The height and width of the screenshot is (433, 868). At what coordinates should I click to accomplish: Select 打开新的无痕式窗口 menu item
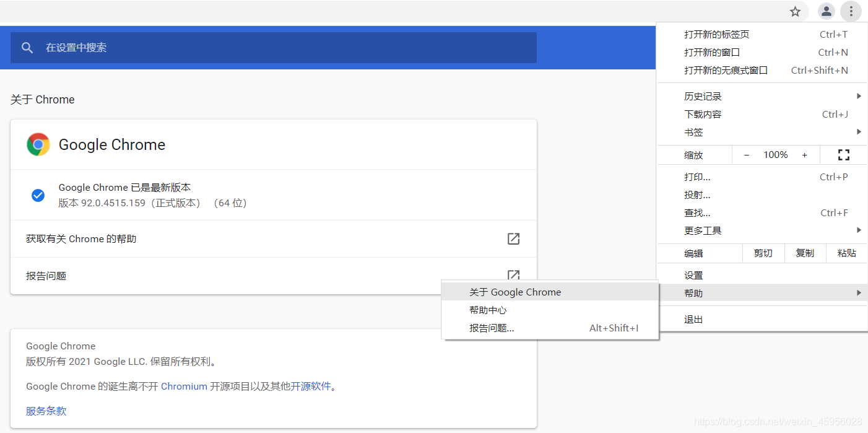(762, 71)
